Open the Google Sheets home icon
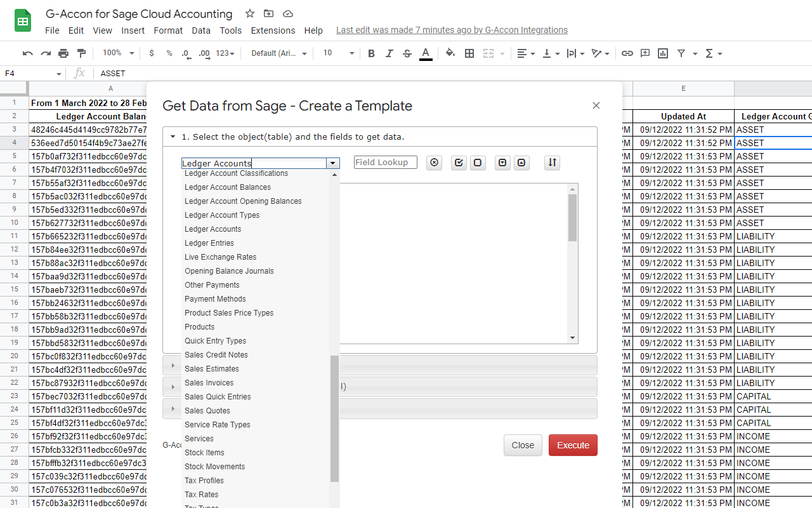Screen dimensions: 812x508 click(23, 21)
